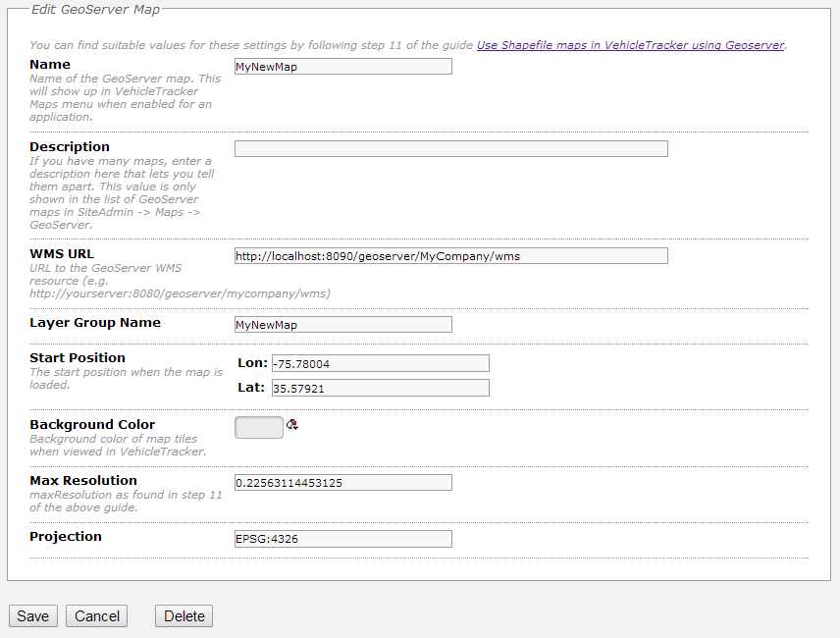Click the Name field containing MyNewMap
Screen dimensions: 840x638
(x=342, y=67)
